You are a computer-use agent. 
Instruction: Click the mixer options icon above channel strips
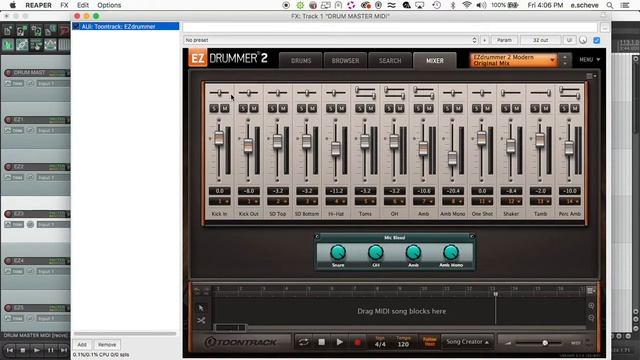click(x=591, y=76)
